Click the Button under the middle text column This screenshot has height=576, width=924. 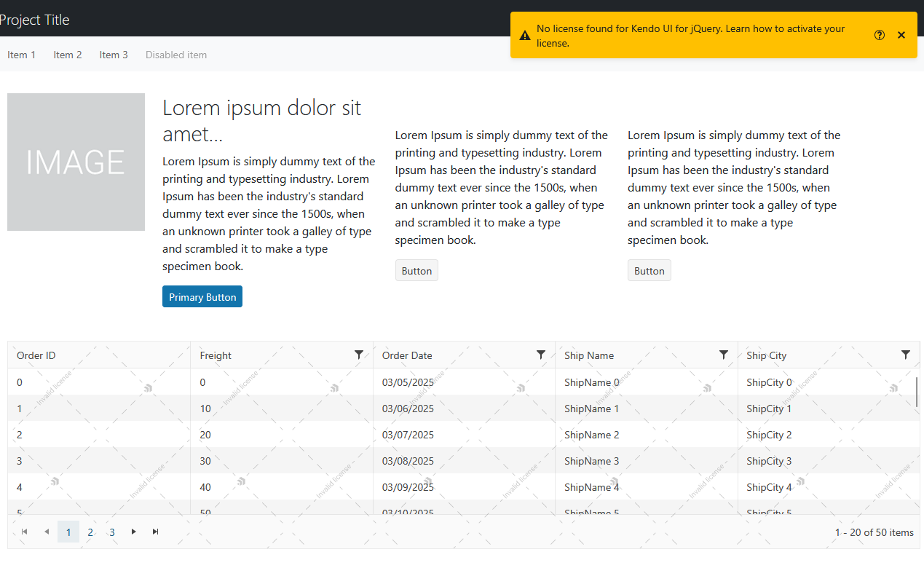416,271
